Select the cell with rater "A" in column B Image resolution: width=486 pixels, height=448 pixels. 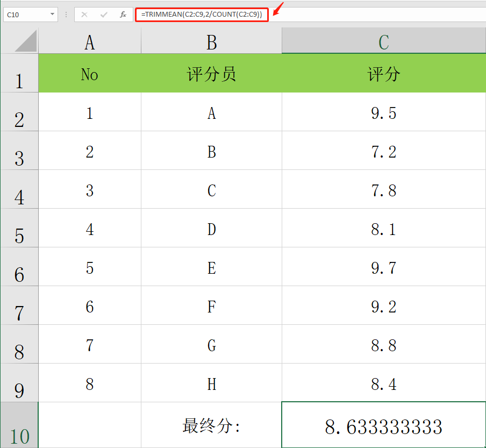[x=211, y=112]
